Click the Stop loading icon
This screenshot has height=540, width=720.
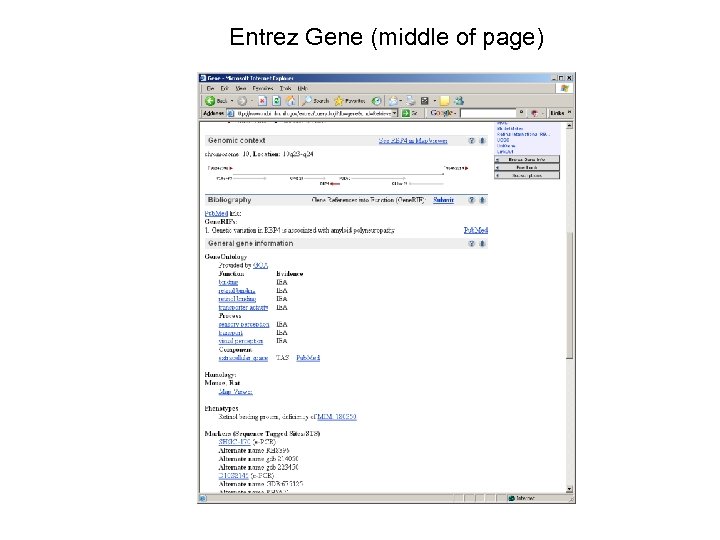(262, 101)
